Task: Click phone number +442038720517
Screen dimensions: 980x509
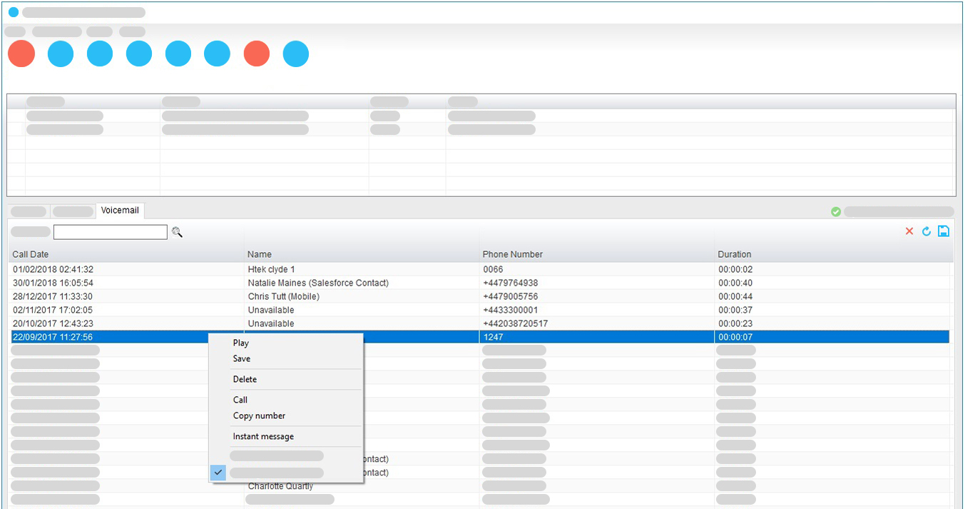Action: 516,324
